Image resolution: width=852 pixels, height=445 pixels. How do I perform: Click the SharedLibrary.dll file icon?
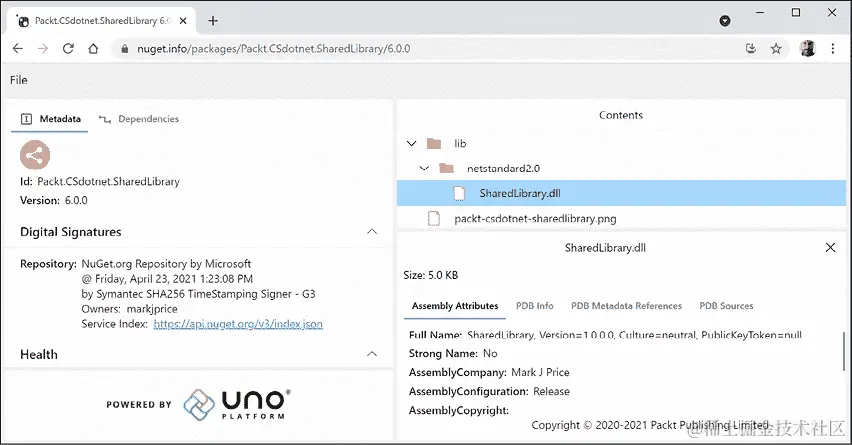click(459, 193)
